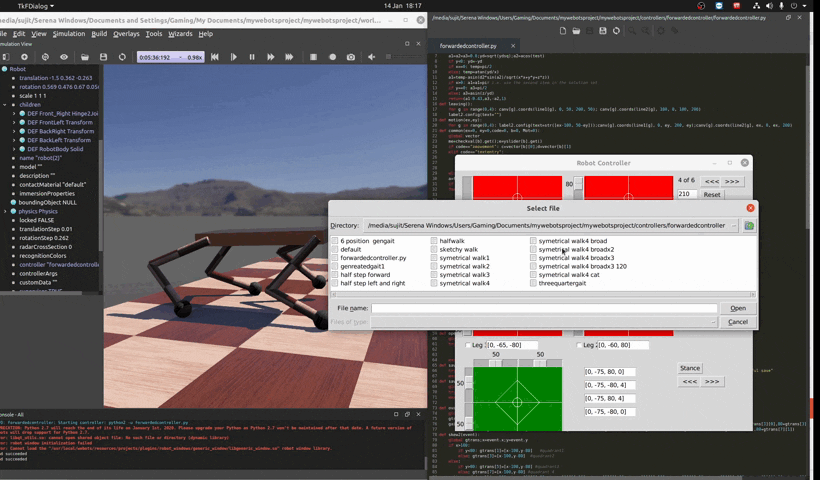
Task: Click the microphone icon in the top system bar
Action: point(781,6)
